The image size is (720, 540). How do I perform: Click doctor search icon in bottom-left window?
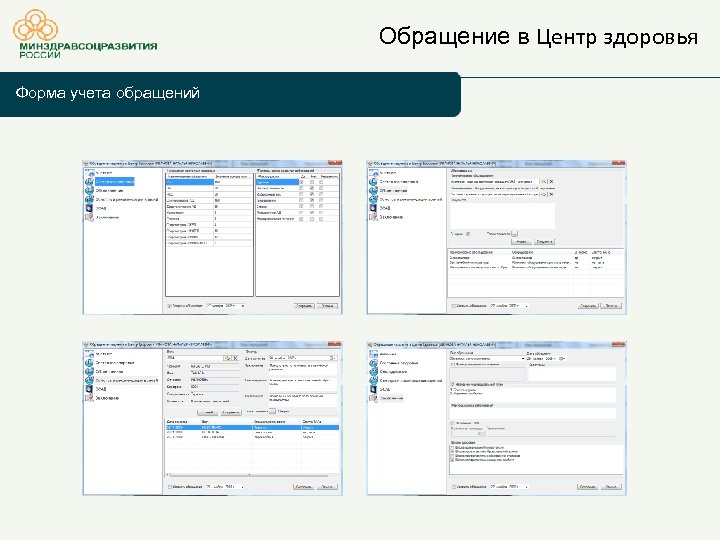(227, 357)
